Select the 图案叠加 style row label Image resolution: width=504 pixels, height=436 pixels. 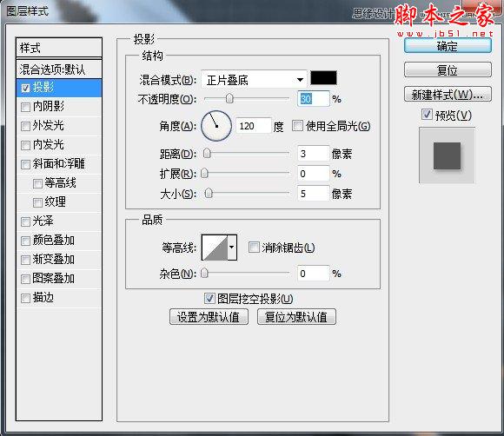click(54, 278)
